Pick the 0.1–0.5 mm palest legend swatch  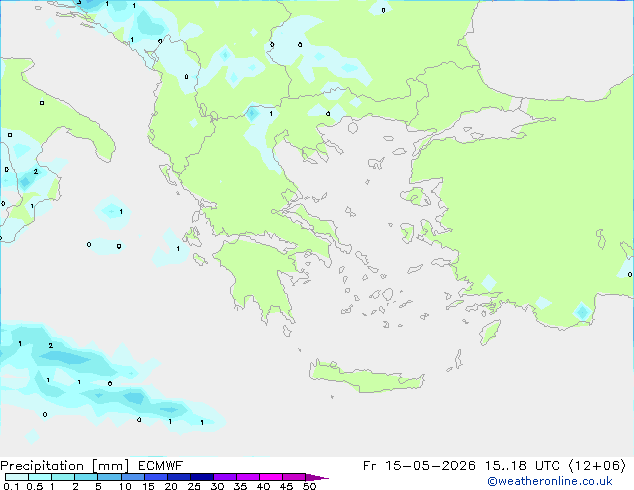(17, 477)
